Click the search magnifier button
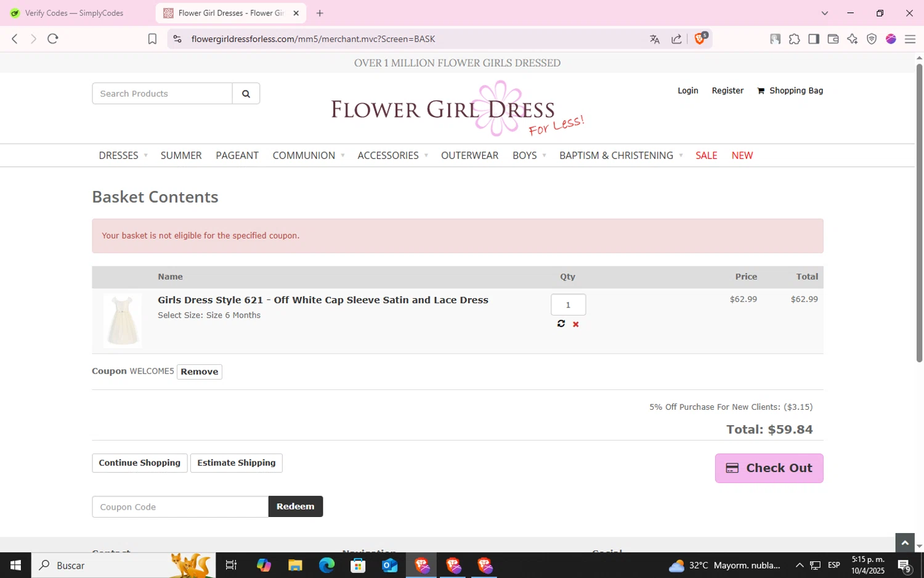 pos(246,94)
